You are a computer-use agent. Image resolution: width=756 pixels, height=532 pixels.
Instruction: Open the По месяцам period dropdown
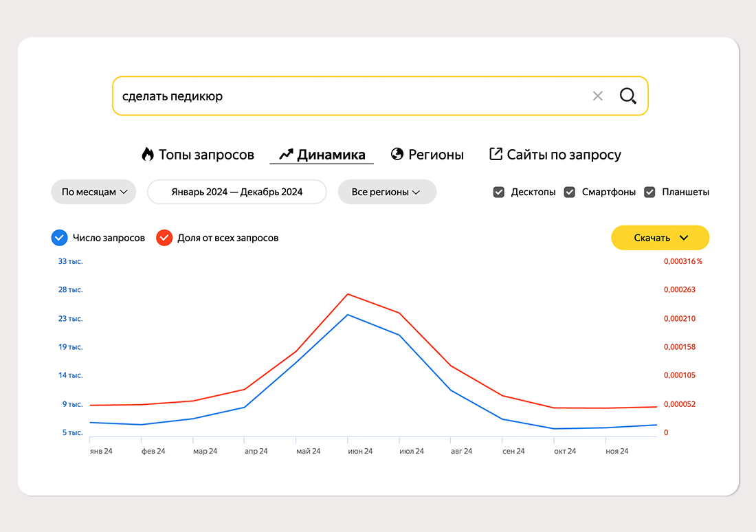click(94, 192)
